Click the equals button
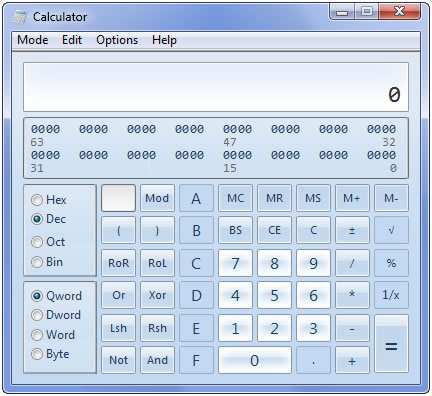 [391, 344]
